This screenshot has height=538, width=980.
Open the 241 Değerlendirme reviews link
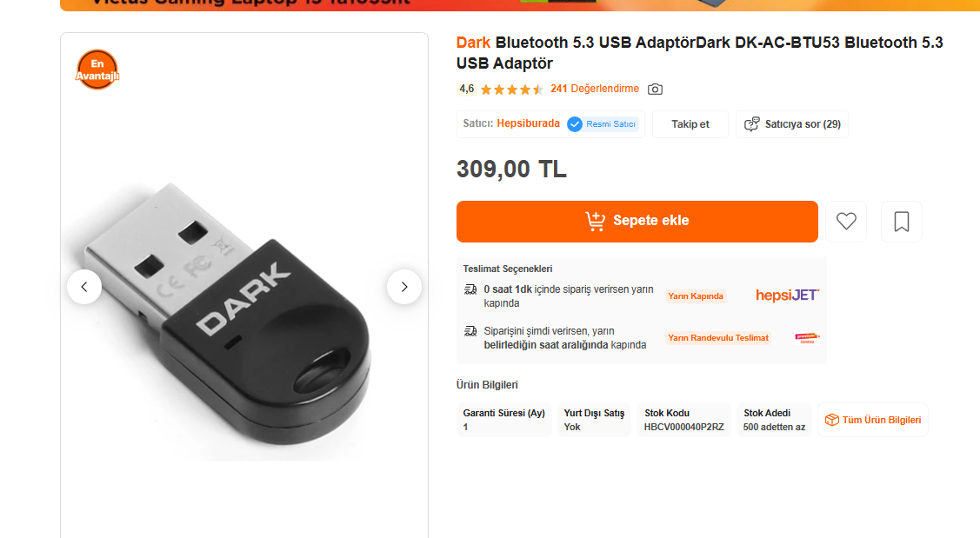point(595,89)
